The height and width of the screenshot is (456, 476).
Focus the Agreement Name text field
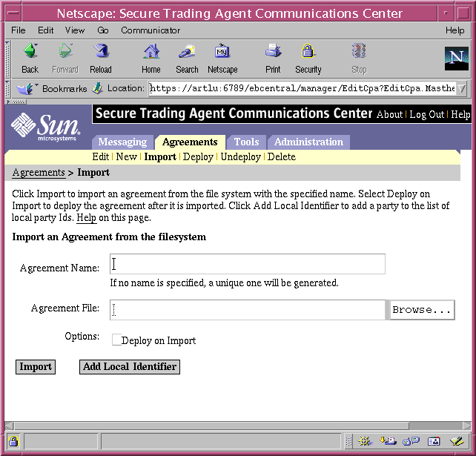(x=248, y=264)
